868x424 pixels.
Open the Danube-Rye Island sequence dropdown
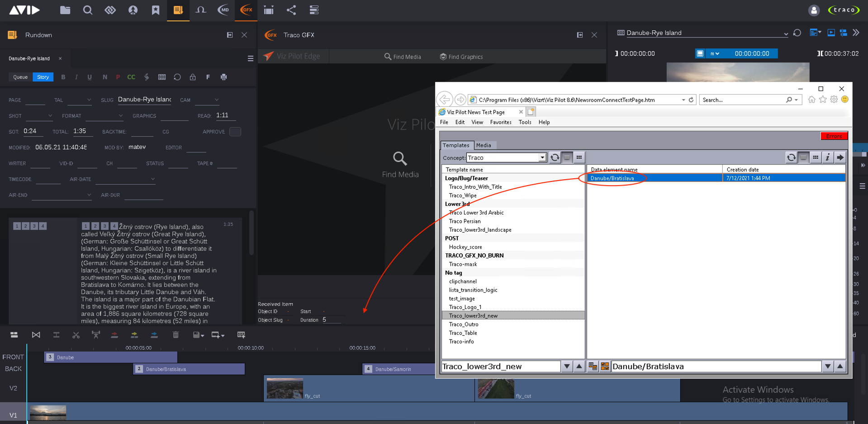coord(785,33)
